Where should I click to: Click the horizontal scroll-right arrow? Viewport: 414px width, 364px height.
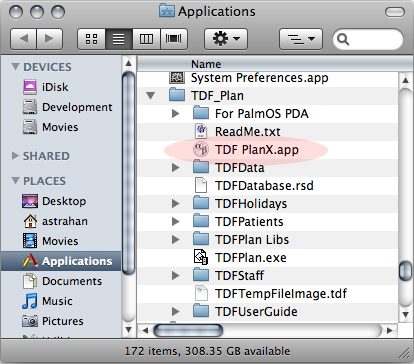(389, 331)
